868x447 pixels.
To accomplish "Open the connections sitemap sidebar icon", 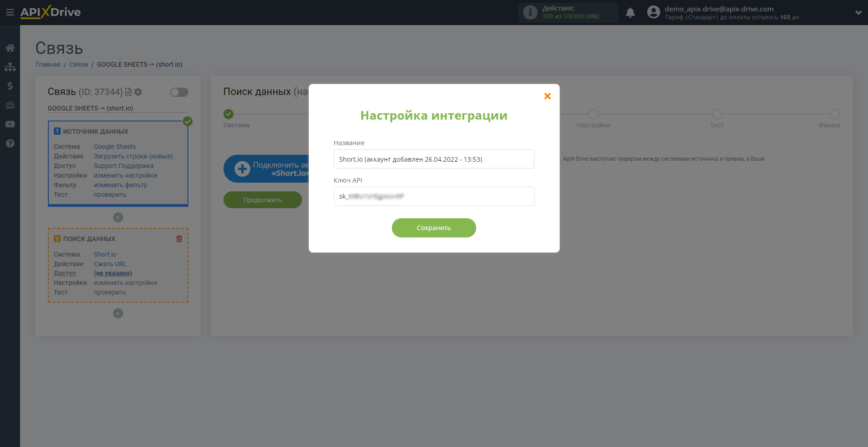I will [10, 67].
